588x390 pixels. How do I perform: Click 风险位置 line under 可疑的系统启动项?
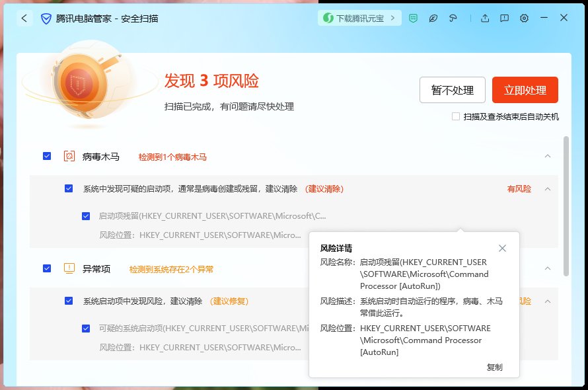[200, 348]
